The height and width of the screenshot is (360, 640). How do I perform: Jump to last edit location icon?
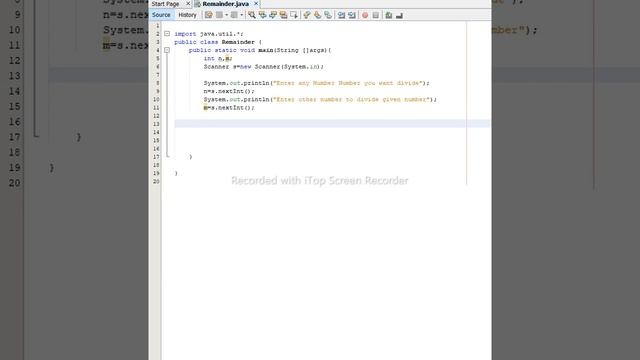(209, 15)
